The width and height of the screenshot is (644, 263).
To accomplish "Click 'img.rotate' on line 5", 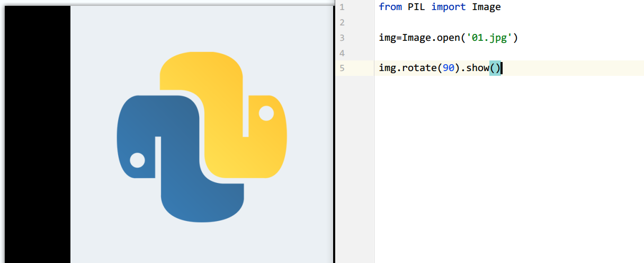I will [408, 68].
